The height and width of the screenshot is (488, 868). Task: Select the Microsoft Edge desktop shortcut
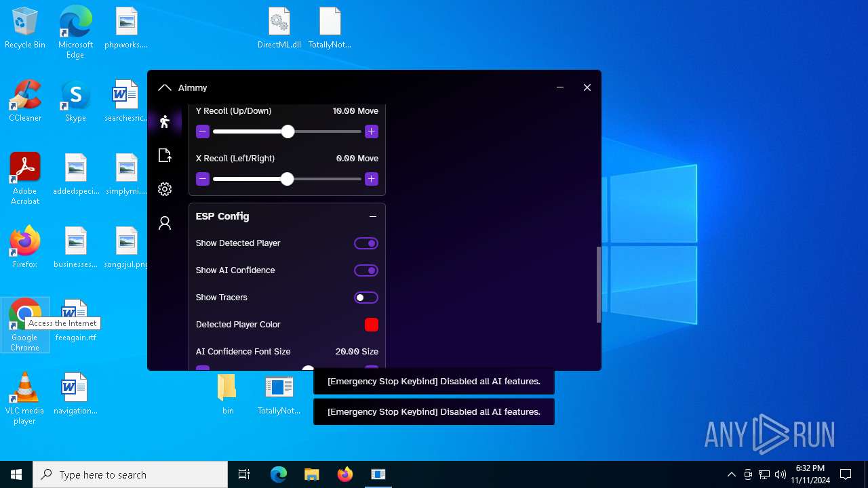(75, 33)
